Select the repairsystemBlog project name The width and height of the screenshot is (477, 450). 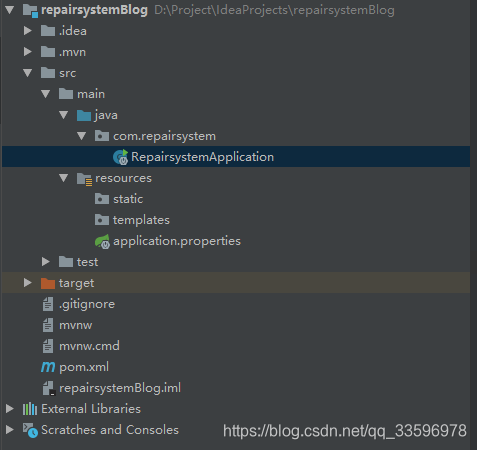94,10
